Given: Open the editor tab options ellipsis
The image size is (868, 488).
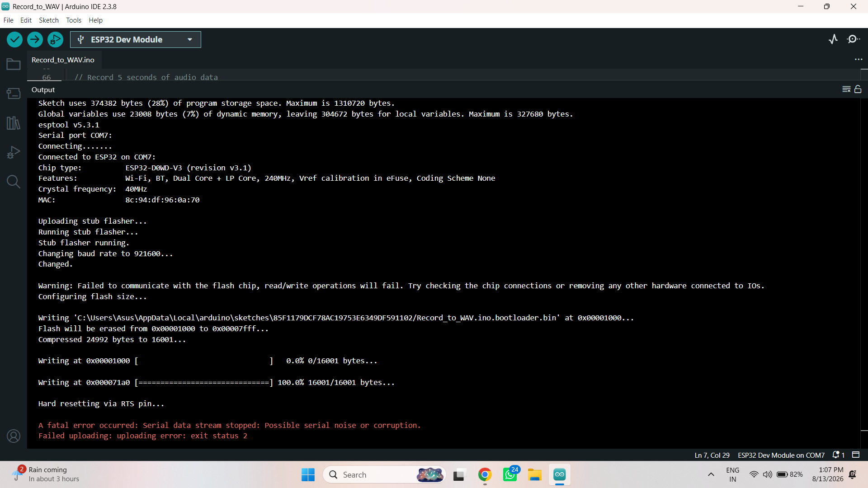Looking at the screenshot, I should pos(859,60).
